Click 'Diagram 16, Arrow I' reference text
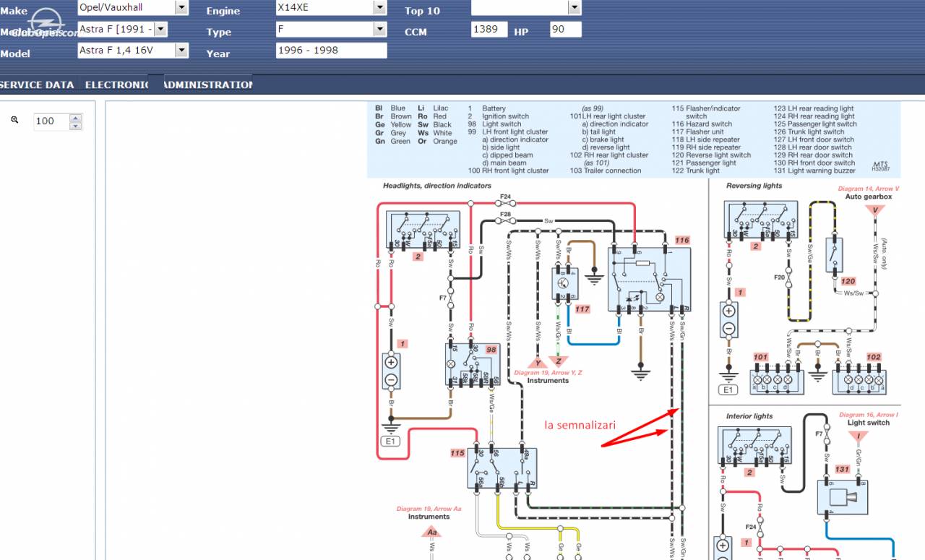This screenshot has height=560, width=925. 868,415
